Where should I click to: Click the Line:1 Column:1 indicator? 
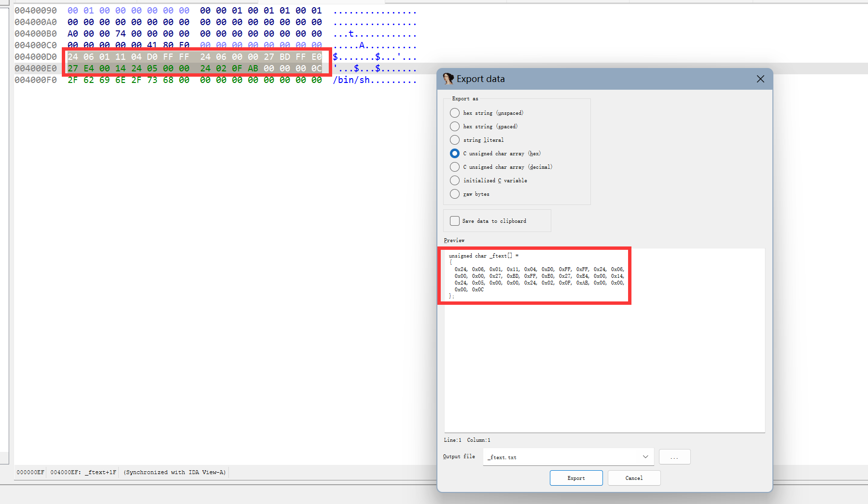467,440
